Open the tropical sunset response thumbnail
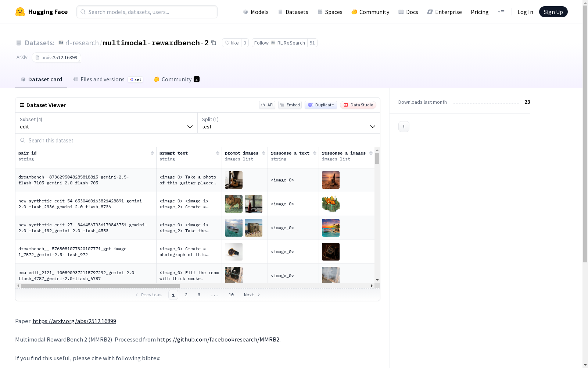The width and height of the screenshot is (588, 368). (331, 228)
